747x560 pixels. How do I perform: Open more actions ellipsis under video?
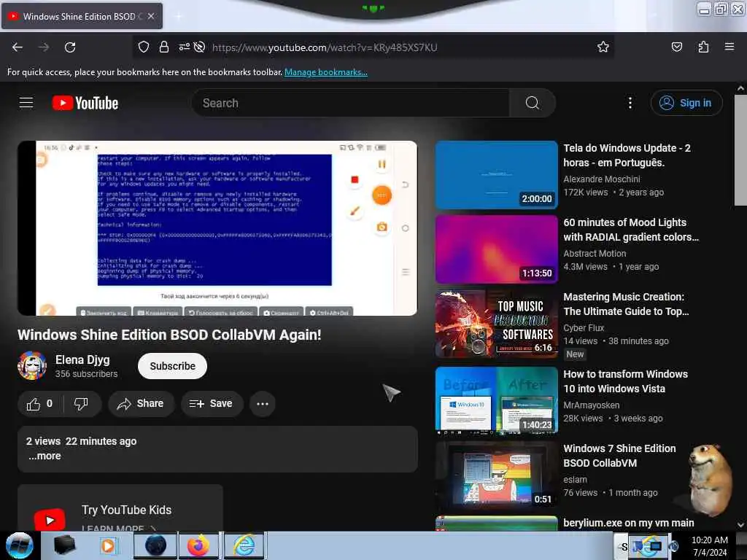[263, 404]
